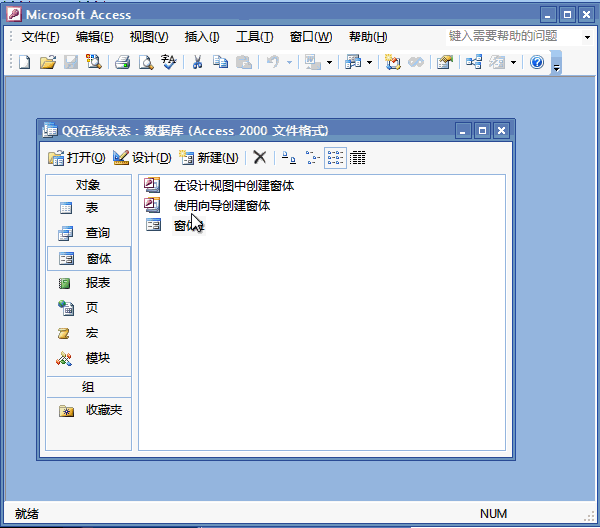Switch to Large Icons view

(289, 157)
